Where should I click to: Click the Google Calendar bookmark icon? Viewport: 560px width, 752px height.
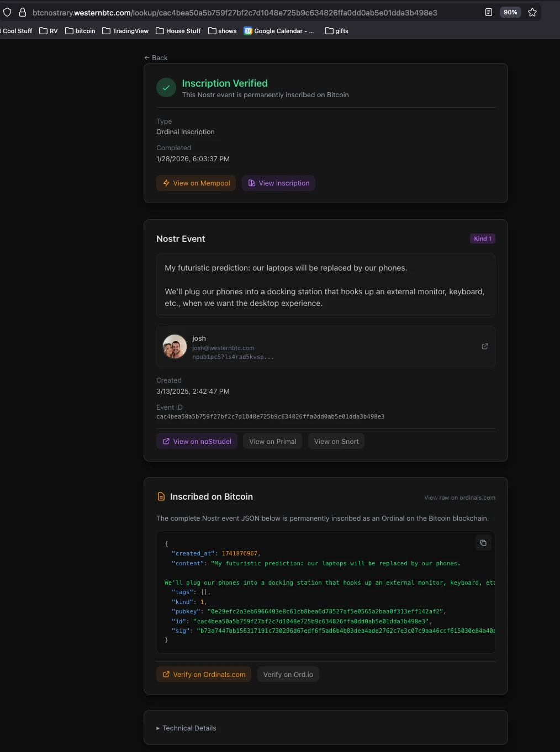(249, 31)
